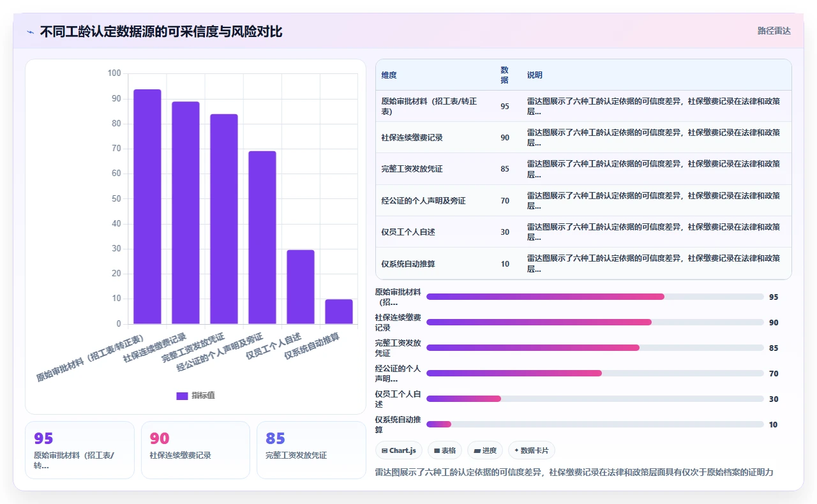The height and width of the screenshot is (504, 817).
Task: Click progress bar for 仅系统自动推算 (10)
Action: click(595, 424)
